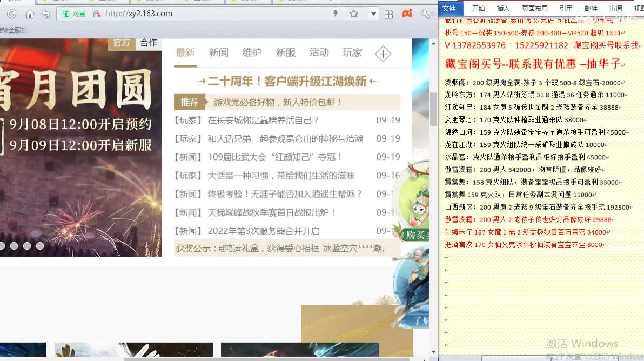Click red line 尘缘未了 187女魔
The width and height of the screenshot is (644, 361).
pos(527,232)
